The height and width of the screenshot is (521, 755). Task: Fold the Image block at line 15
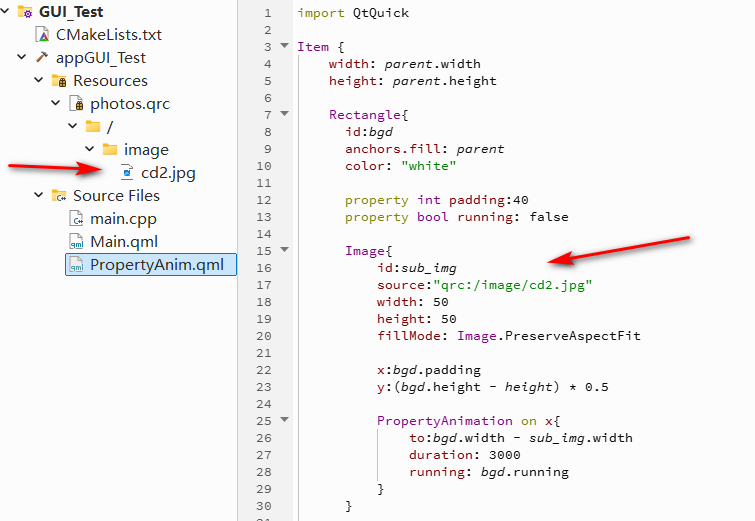[285, 249]
